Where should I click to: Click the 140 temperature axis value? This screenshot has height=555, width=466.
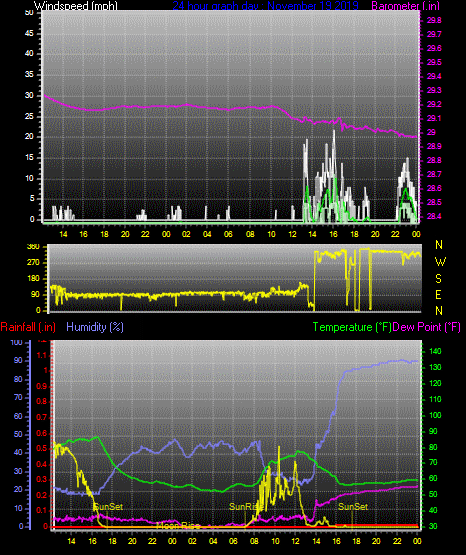(435, 351)
